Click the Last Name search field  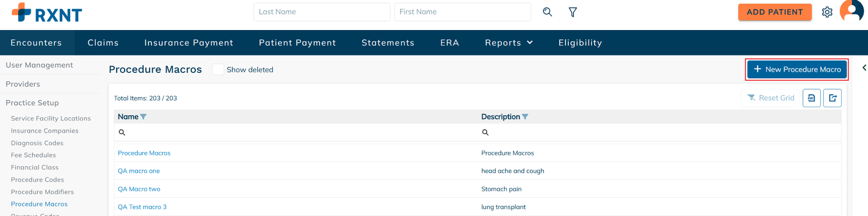pos(322,12)
